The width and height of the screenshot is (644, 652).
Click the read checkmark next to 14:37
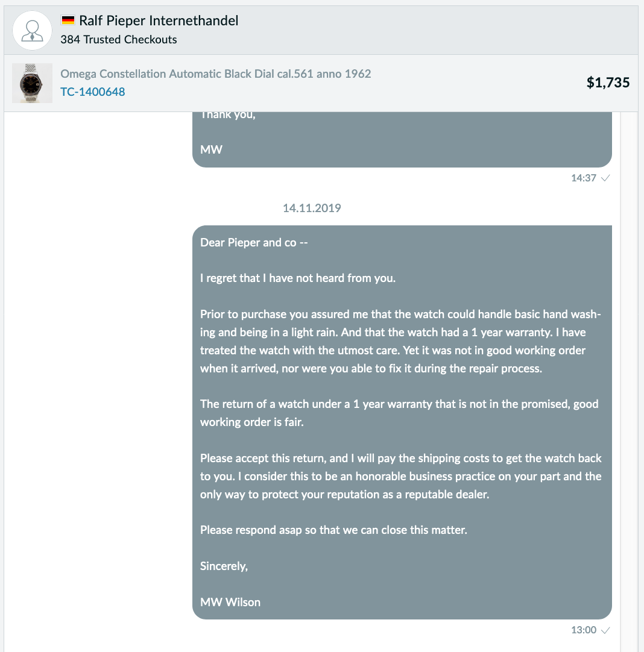pyautogui.click(x=606, y=178)
